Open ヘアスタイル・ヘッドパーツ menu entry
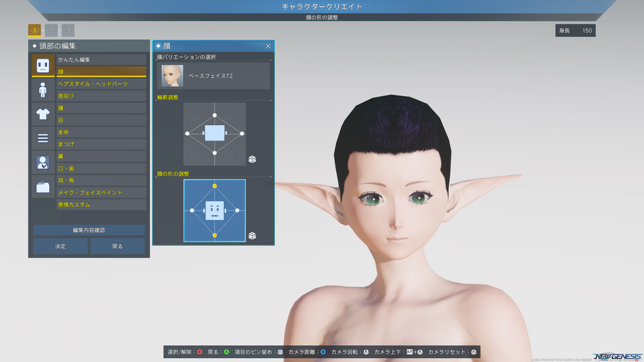The image size is (644, 362). 102,84
